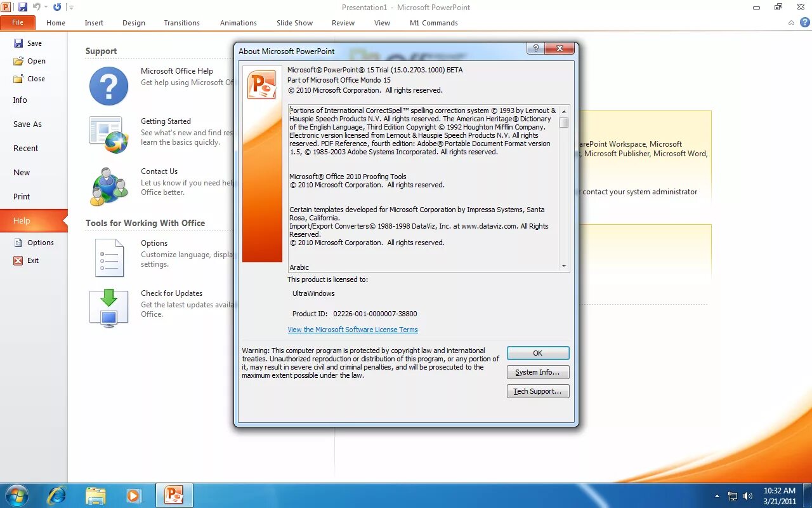Click the network tray icon

733,496
